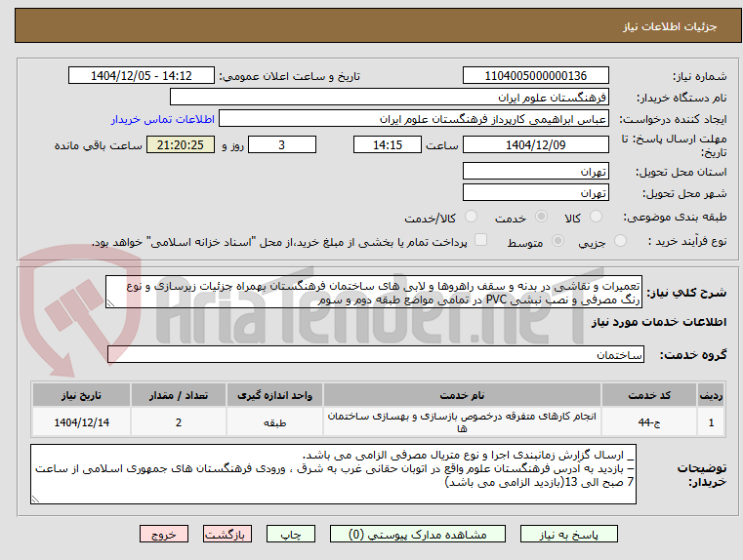This screenshot has width=743, height=560.
Task: Click the buyer notes textarea resize handle
Action: 35,499
